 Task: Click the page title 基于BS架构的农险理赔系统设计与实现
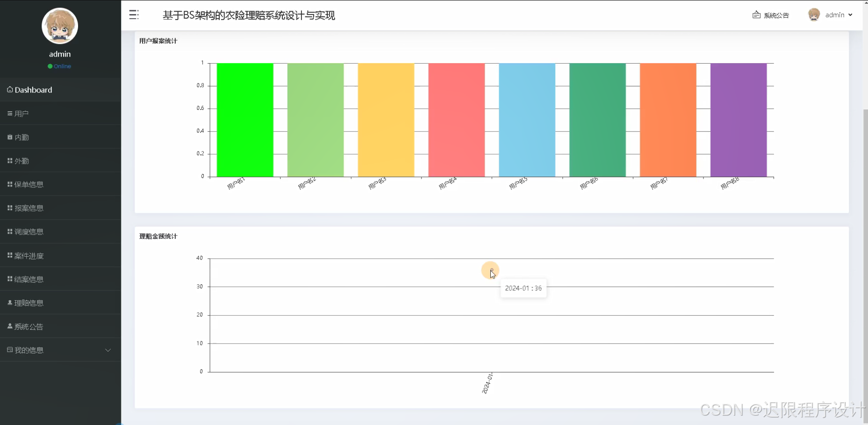pyautogui.click(x=249, y=15)
